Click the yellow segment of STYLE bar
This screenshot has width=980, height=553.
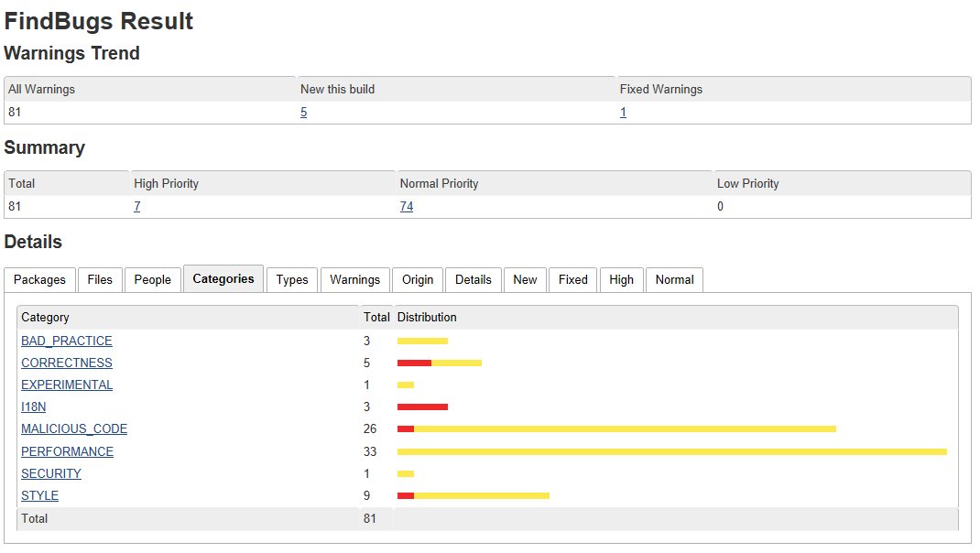482,496
